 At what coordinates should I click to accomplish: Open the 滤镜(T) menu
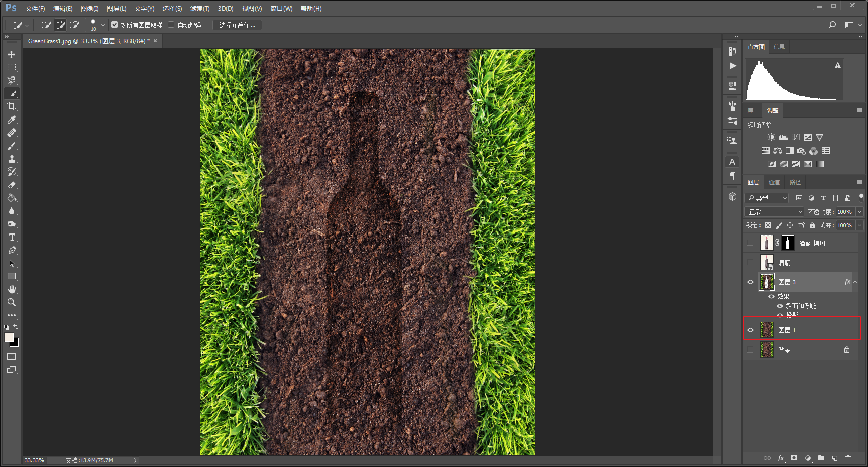200,9
